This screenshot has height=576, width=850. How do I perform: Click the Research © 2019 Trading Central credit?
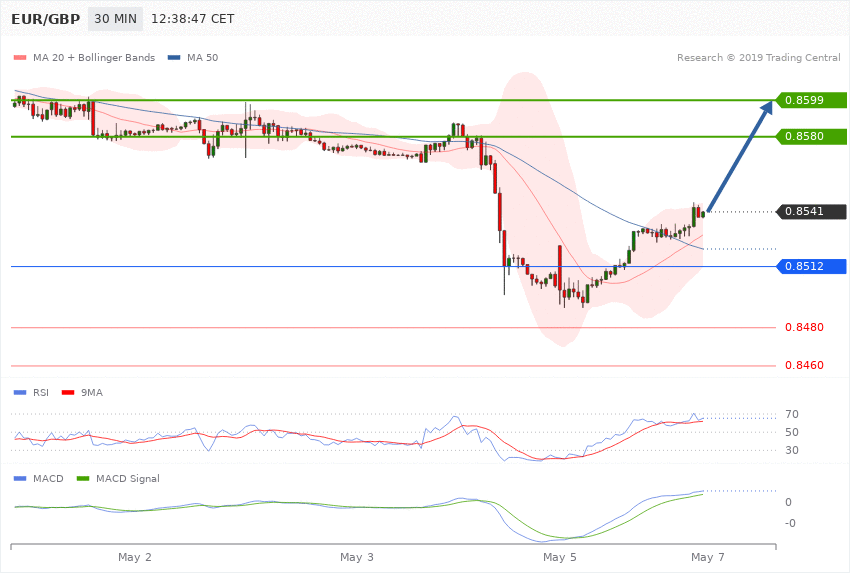coord(758,57)
